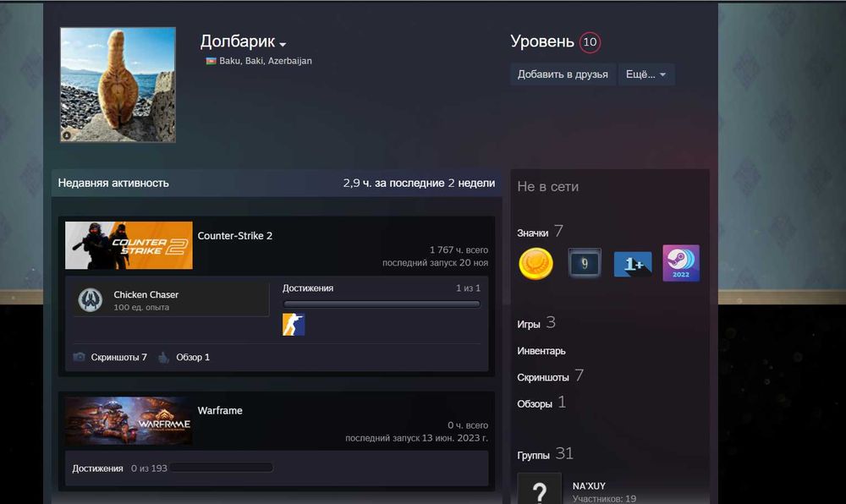This screenshot has height=504, width=846.
Task: Open the Значки 7 badges link
Action: 540,232
